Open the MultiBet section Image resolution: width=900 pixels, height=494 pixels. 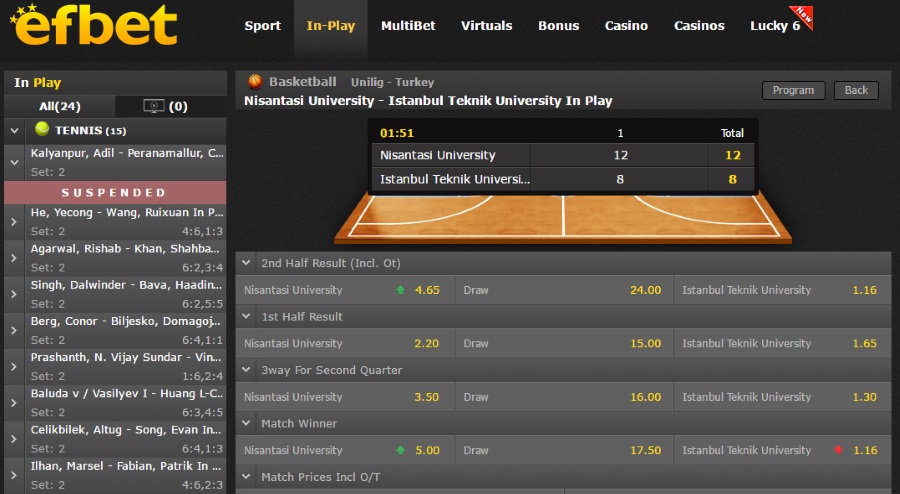(x=408, y=26)
